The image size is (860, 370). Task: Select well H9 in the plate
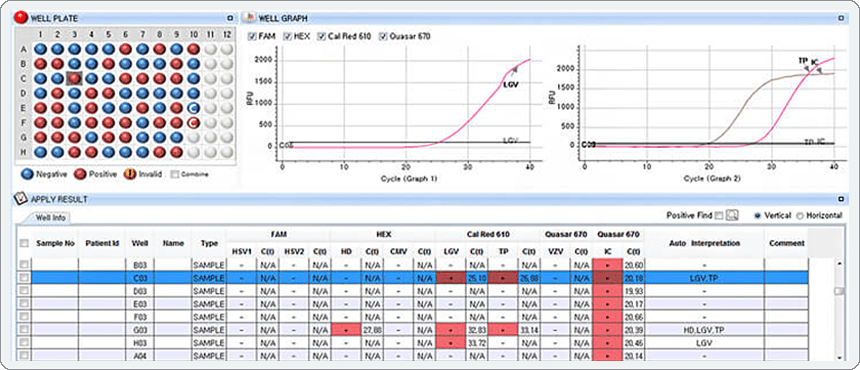tap(176, 151)
